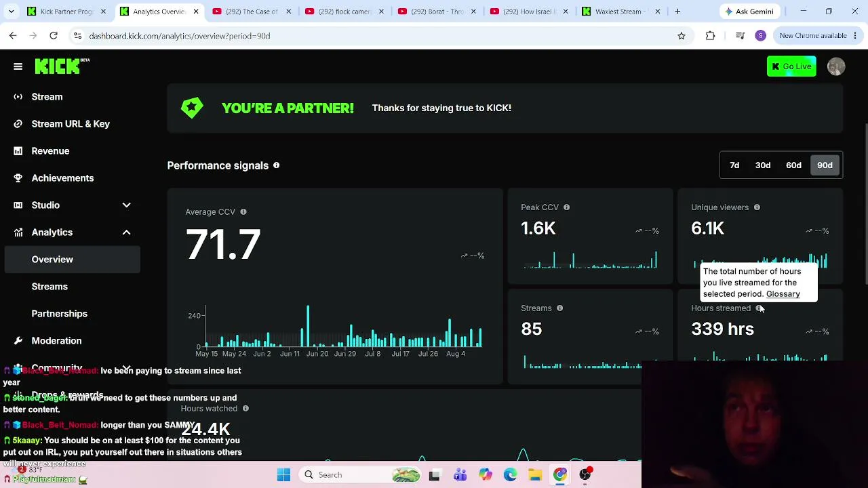Switch to Borat YouTube tab
Screen dimensions: 868x488
click(437, 12)
